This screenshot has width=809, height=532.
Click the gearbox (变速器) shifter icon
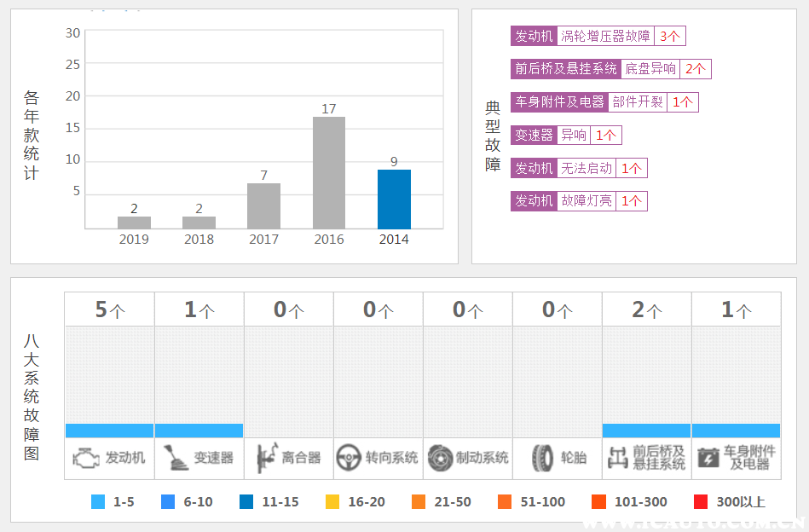point(176,458)
